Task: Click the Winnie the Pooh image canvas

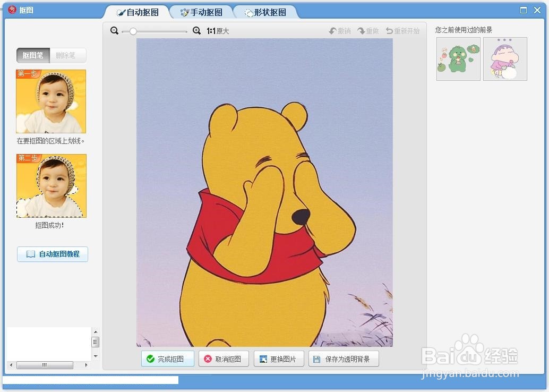Action: (x=265, y=192)
